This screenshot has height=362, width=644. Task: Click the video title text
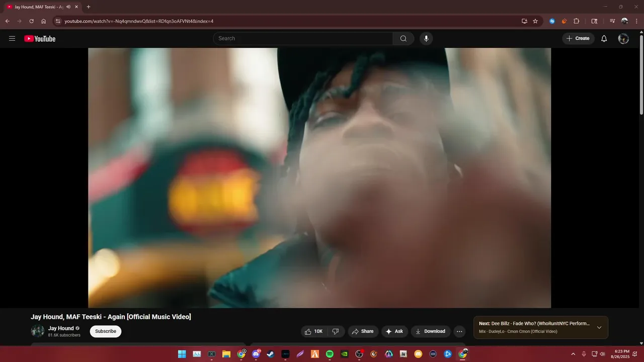pyautogui.click(x=111, y=317)
